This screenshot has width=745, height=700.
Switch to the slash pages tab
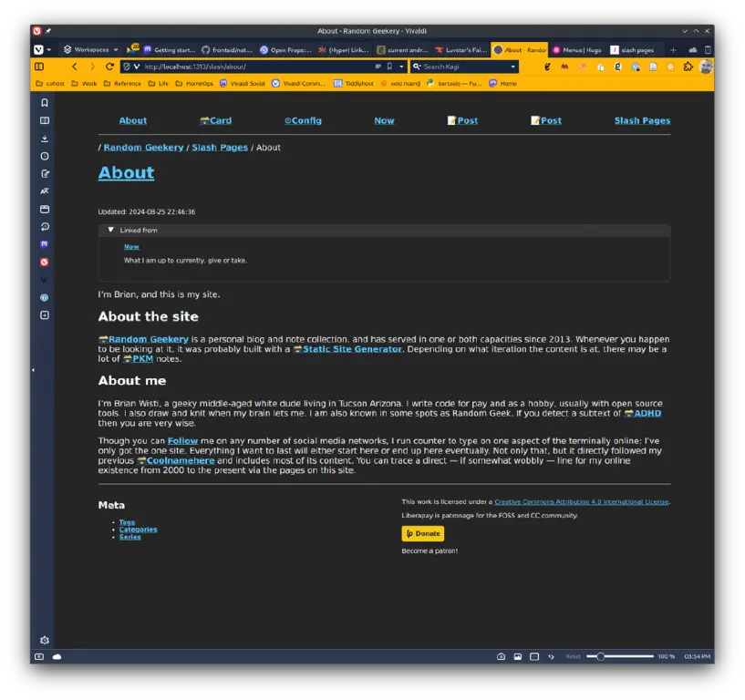coord(633,50)
